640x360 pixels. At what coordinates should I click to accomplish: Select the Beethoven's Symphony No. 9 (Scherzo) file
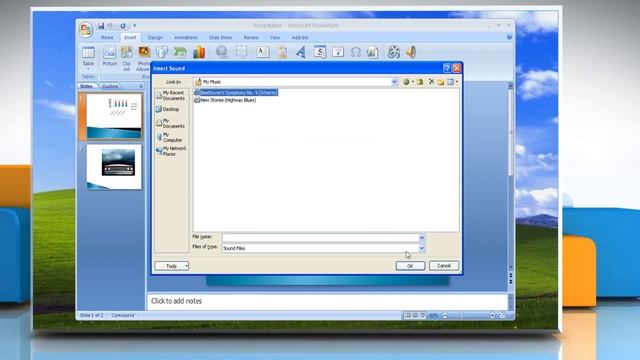point(236,93)
